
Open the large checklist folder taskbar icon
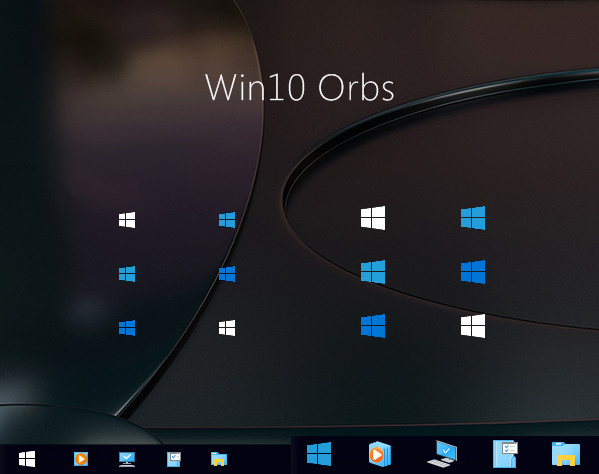[x=505, y=454]
